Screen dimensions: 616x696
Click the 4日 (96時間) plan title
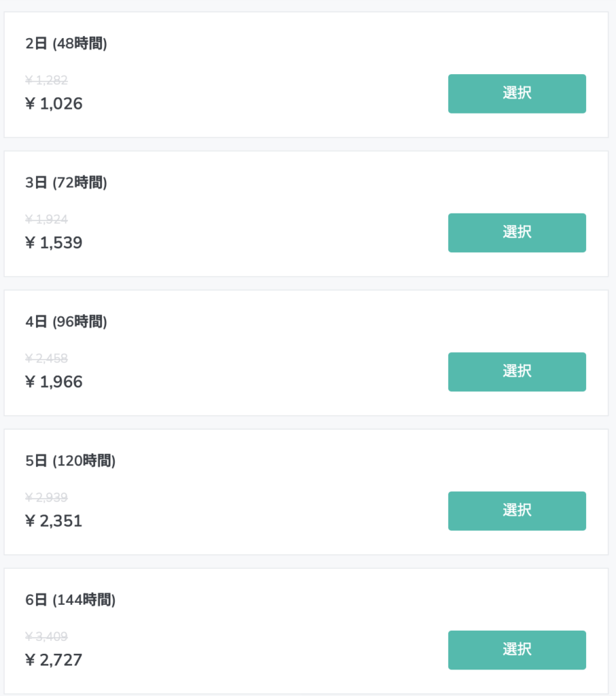pos(66,321)
